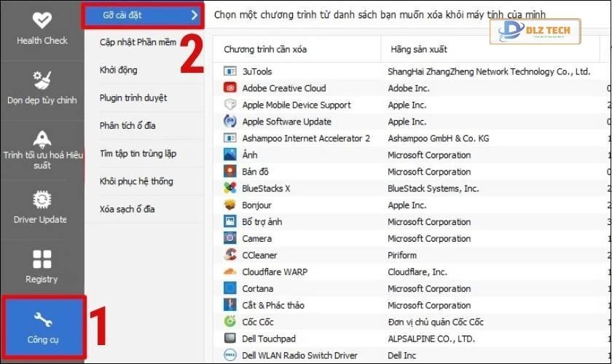The width and height of the screenshot is (612, 364).
Task: Open the performance optimizer rocket icon
Action: tap(42, 139)
